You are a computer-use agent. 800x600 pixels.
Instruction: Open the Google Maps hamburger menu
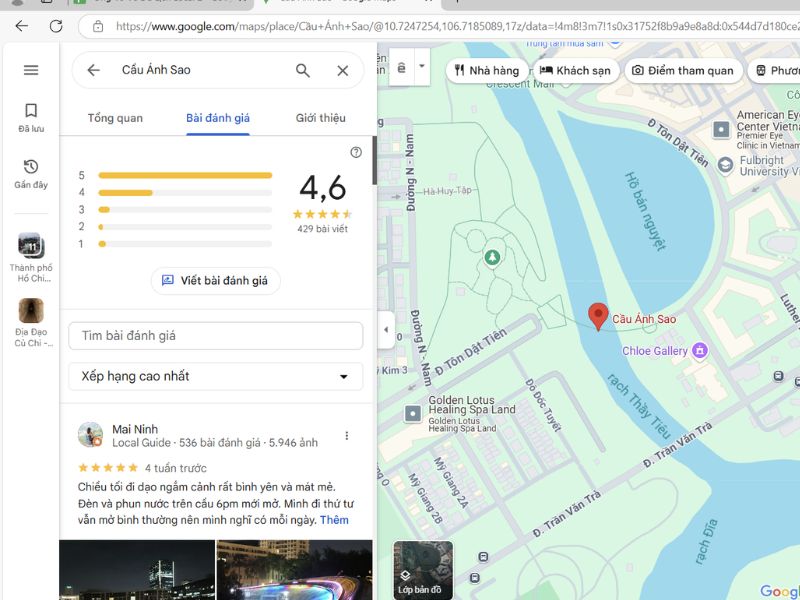(31, 70)
